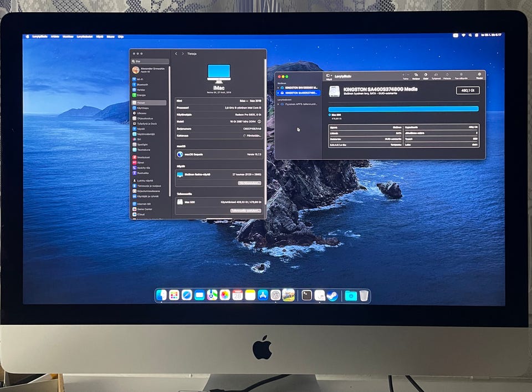Image resolution: width=532 pixels, height=392 pixels.
Task: Expand the first KINGSTON disk in sidebar
Action: (x=278, y=88)
